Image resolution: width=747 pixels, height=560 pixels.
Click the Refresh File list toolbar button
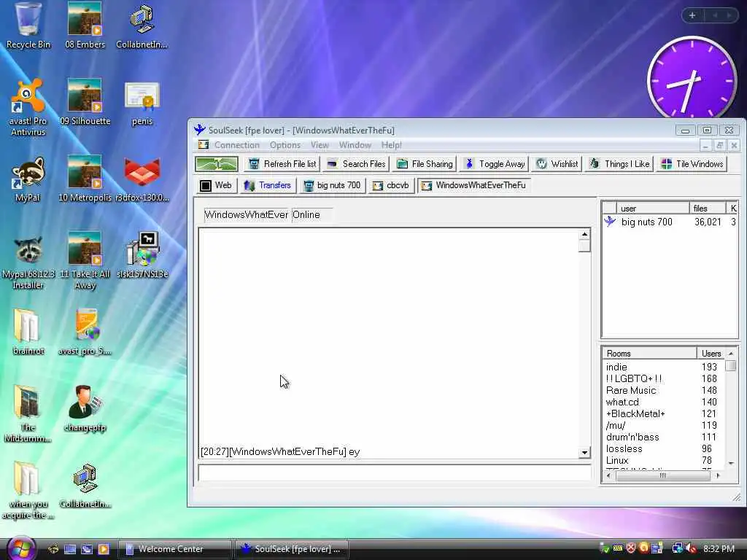282,164
